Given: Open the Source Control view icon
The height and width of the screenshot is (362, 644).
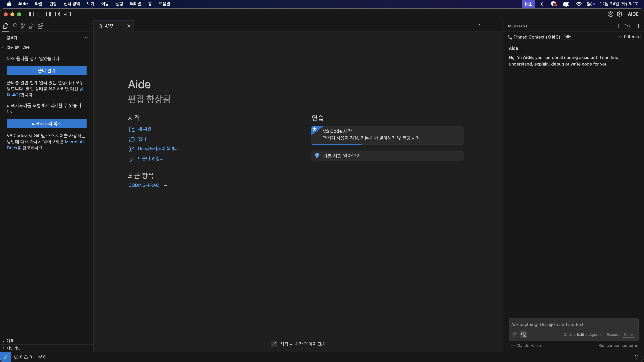Looking at the screenshot, I should (x=23, y=26).
